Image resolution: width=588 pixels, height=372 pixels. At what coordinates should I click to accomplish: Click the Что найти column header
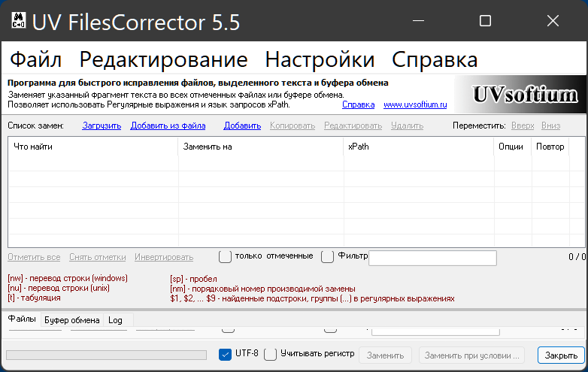coord(93,147)
